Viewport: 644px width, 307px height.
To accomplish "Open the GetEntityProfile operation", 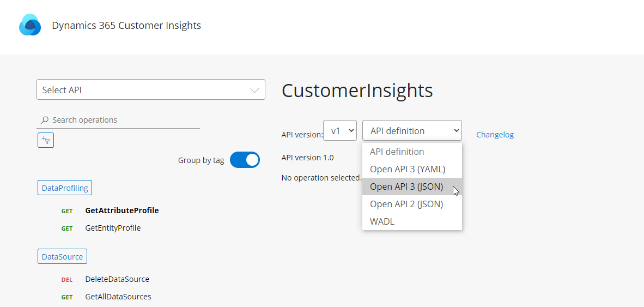I will [113, 228].
